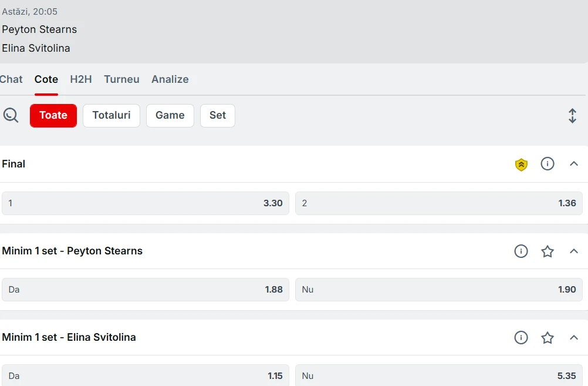The width and height of the screenshot is (588, 386).
Task: Pick Da 1.15 for Elina Svitolina set
Action: point(146,375)
